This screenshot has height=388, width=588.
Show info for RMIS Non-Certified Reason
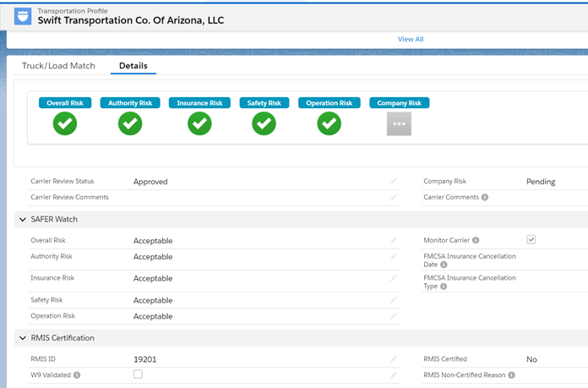pyautogui.click(x=511, y=374)
